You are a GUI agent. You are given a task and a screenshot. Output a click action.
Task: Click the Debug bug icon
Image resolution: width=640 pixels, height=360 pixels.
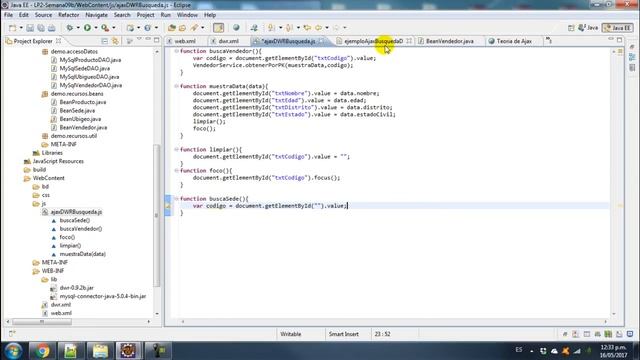70,28
